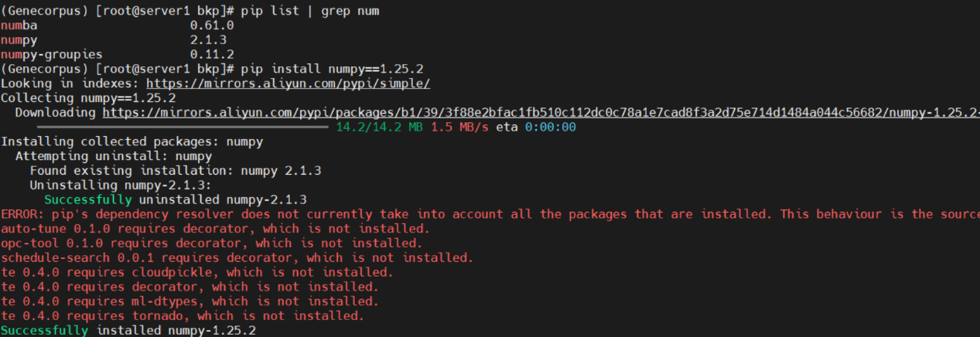Click the eta 0:00:00 value
980x337 pixels.
[x=550, y=128]
